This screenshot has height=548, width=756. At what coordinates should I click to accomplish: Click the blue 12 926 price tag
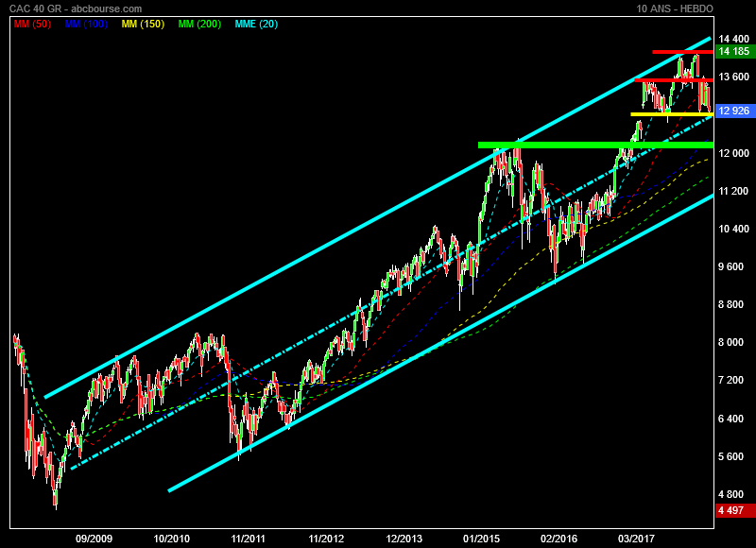(x=735, y=111)
